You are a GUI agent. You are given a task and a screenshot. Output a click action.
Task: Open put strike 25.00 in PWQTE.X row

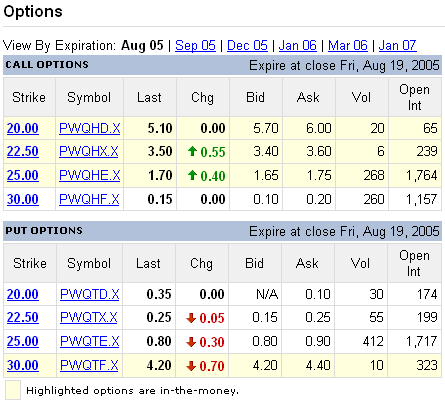pyautogui.click(x=23, y=341)
